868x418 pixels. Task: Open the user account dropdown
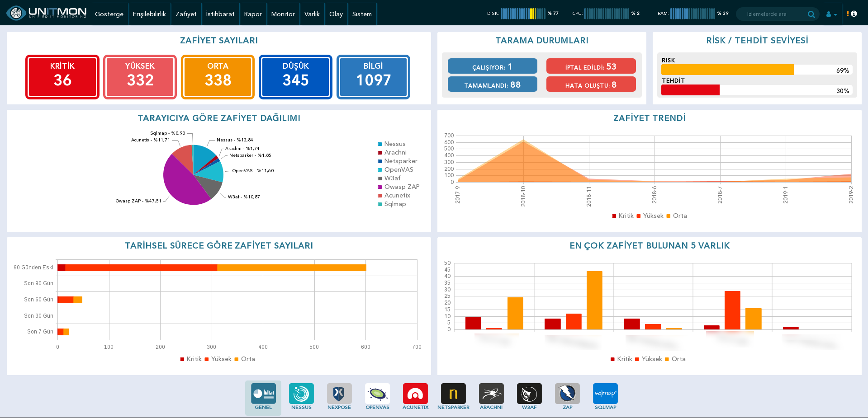point(831,14)
